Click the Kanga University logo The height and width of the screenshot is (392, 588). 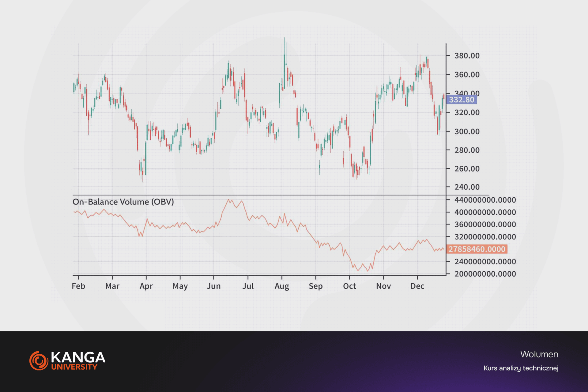click(67, 360)
